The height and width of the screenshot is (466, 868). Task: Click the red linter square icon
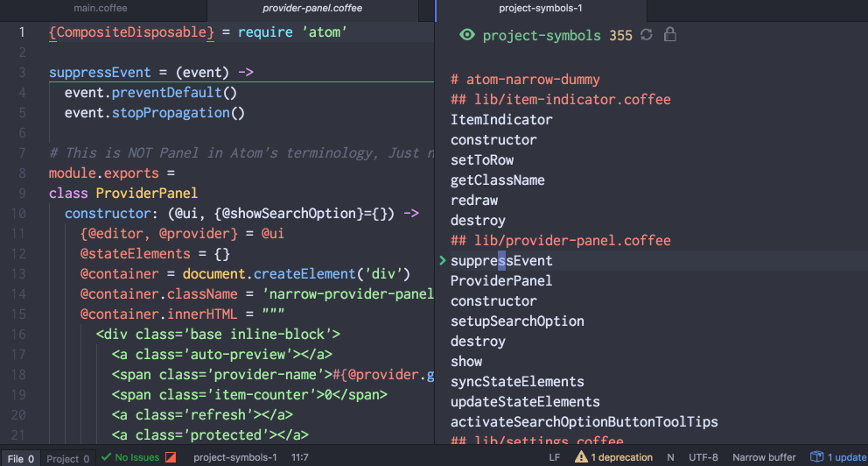tap(171, 457)
